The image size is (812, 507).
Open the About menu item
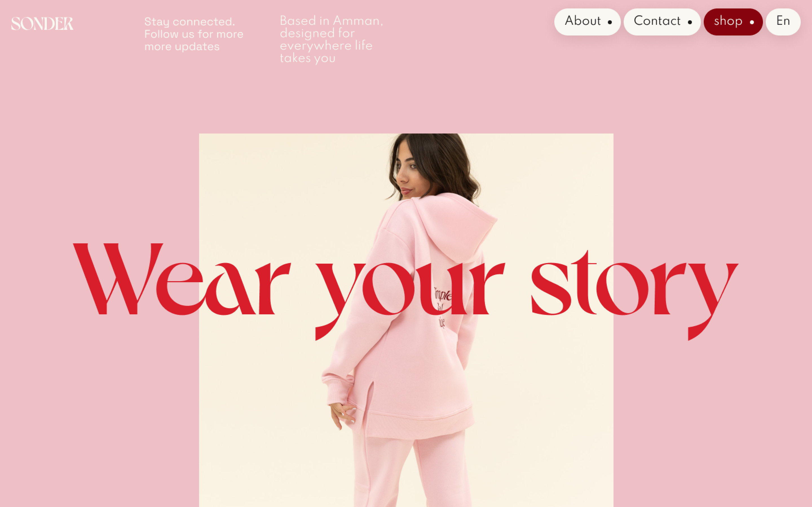tap(587, 22)
